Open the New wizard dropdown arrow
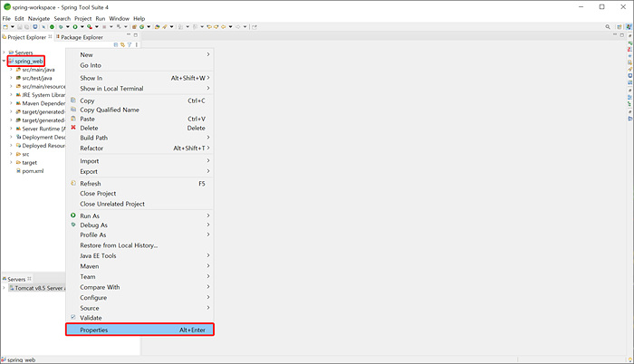The height and width of the screenshot is (364, 634). tap(13, 26)
